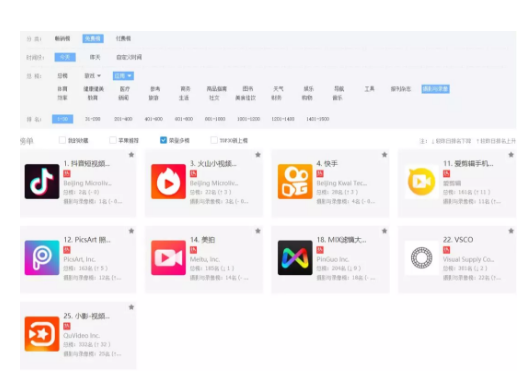Image resolution: width=529 pixels, height=383 pixels.
Task: Open the '14. 美拍' title text
Action: [x=202, y=240]
